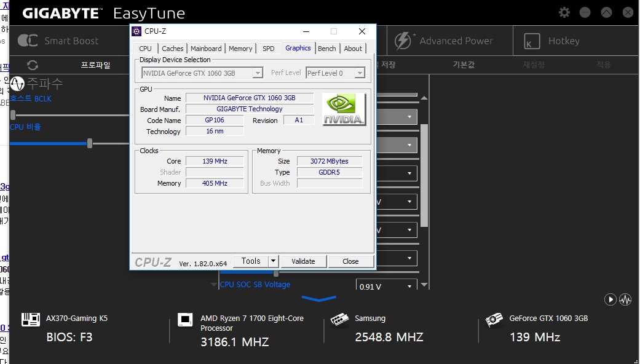
Task: Minimize the EasyTune window
Action: pos(585,13)
